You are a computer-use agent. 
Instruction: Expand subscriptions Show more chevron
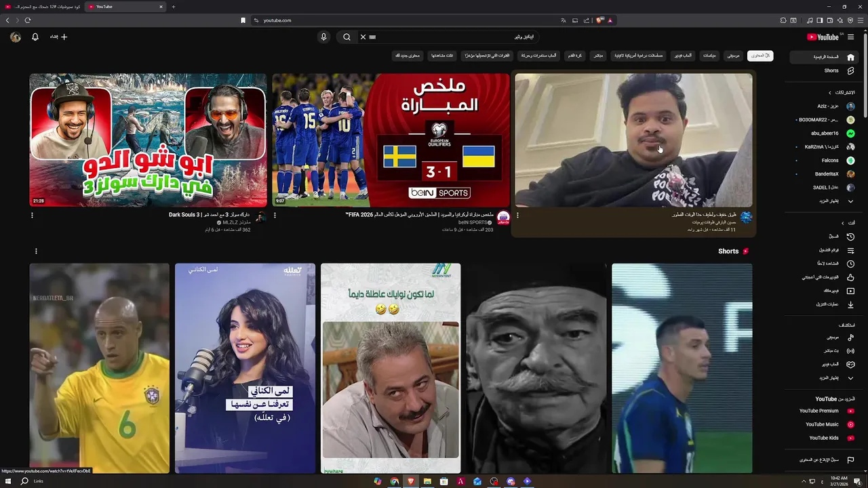(850, 201)
